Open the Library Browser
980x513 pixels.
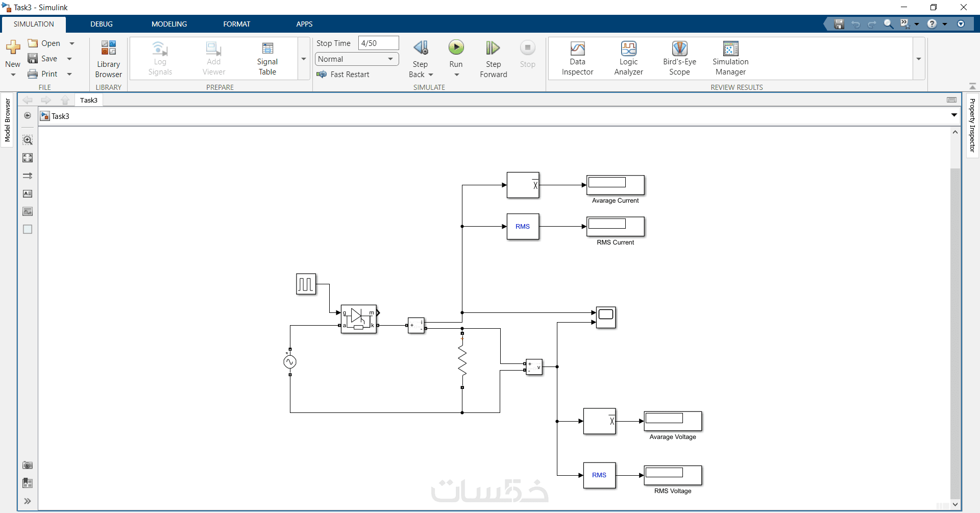[x=108, y=59]
